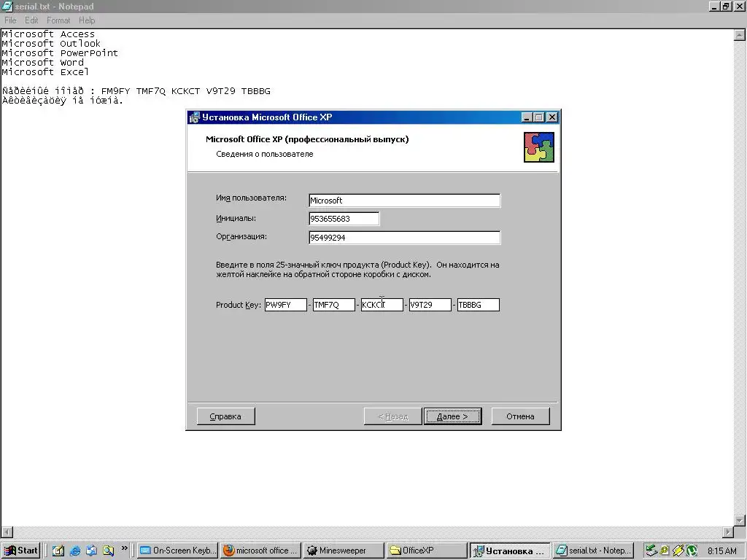Viewport: 747px width, 560px height.
Task: Click Microsoft Access line in Notepad
Action: (48, 34)
